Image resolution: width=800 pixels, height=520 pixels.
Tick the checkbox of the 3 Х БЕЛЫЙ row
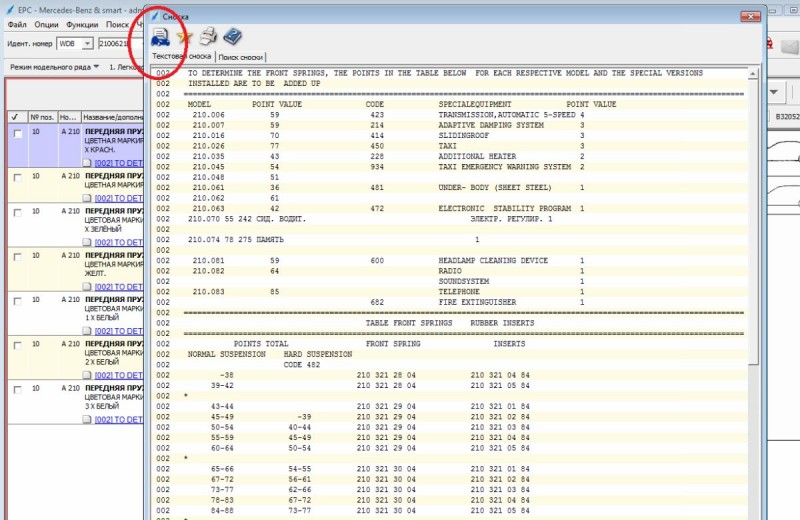[18, 390]
